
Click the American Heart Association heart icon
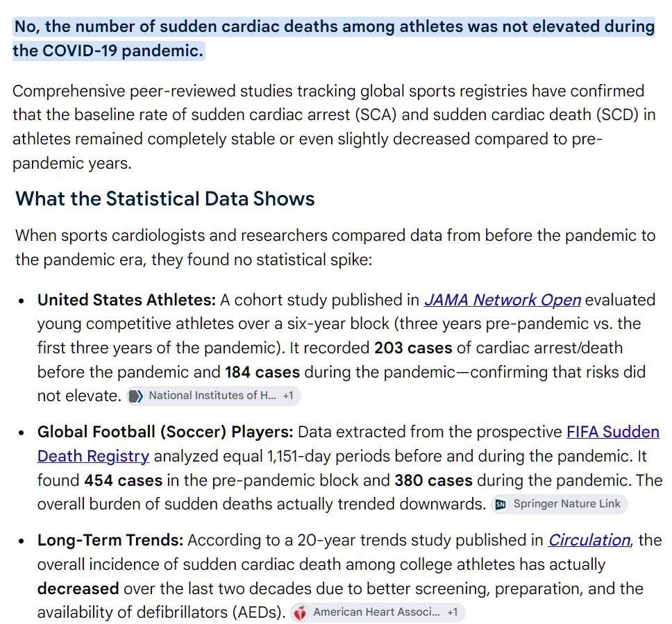pos(301,612)
